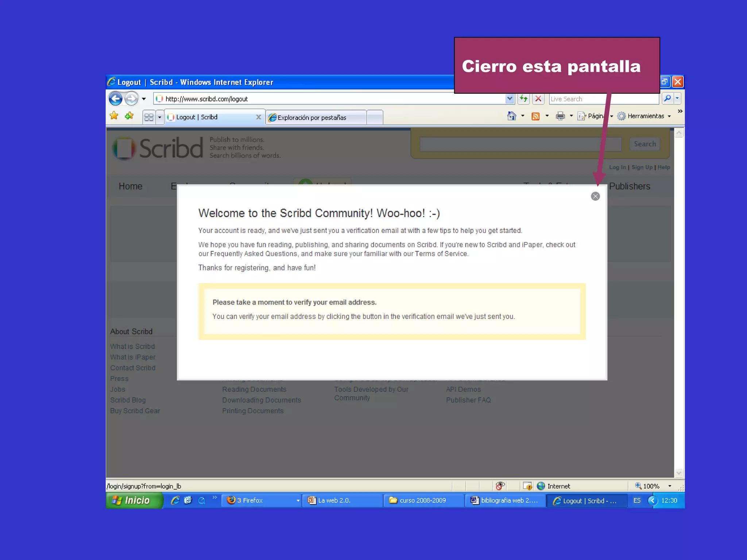
Task: Click the Scribd Search button
Action: (645, 144)
